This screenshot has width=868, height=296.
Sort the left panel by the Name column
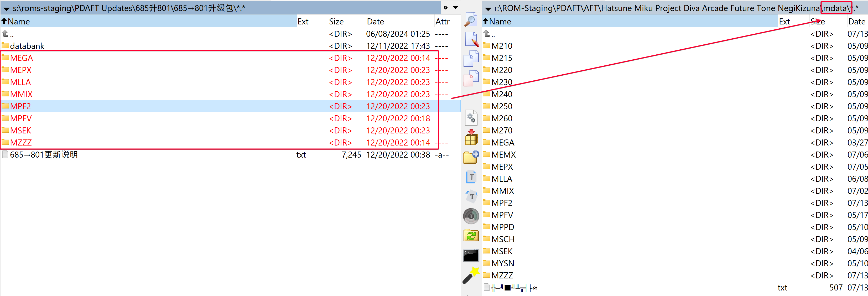(x=148, y=22)
